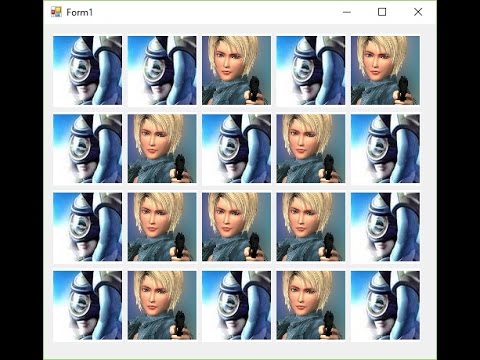Click masked soldier picture in row four, column one
This screenshot has height=360, width=480.
pos(88,305)
